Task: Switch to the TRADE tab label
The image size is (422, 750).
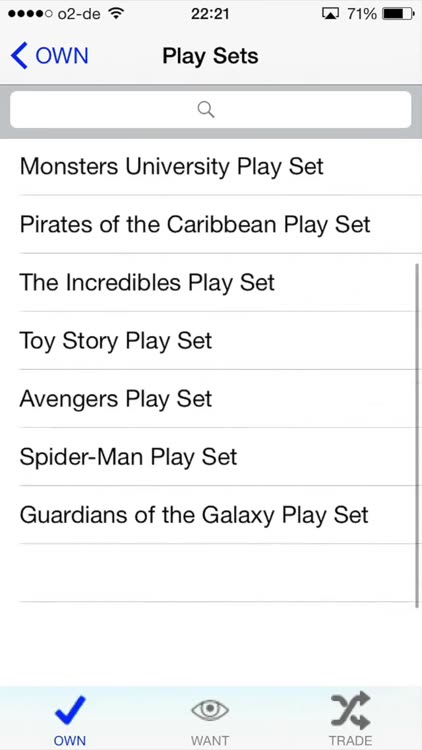Action: tap(350, 740)
